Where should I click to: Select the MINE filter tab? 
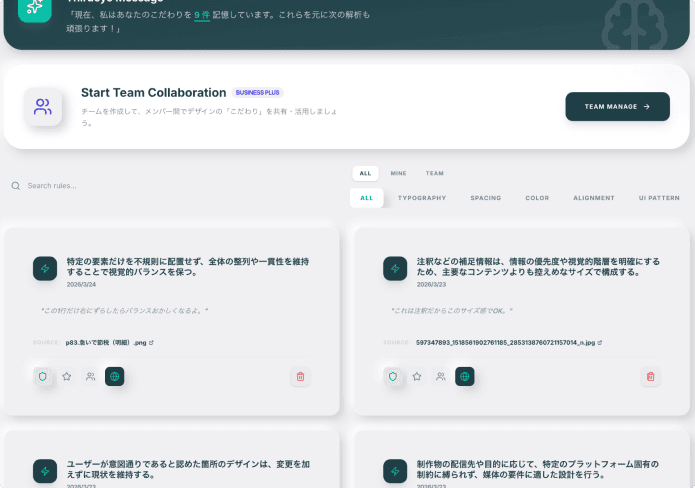click(x=398, y=173)
